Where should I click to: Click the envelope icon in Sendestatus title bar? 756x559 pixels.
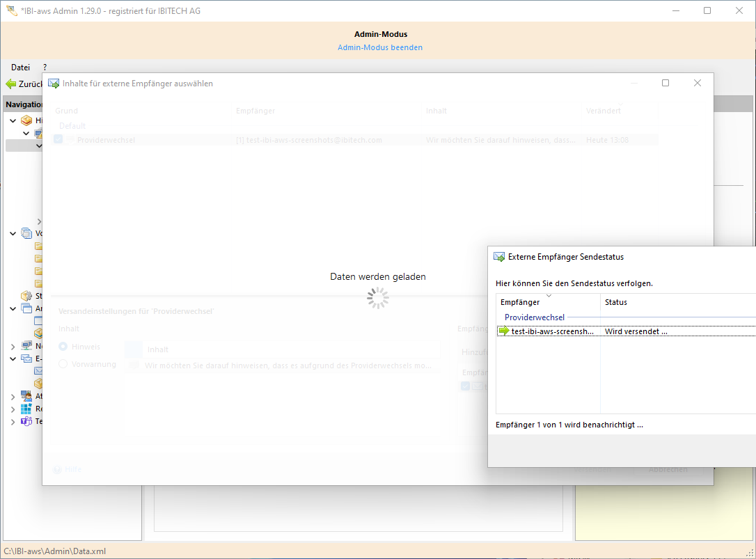pos(499,257)
